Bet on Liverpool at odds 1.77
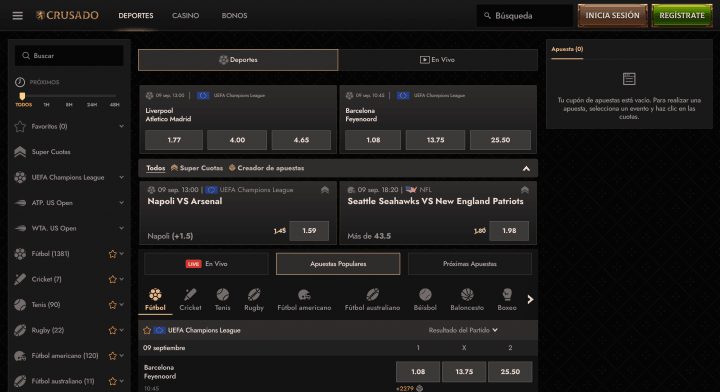720x392 pixels. 174,140
